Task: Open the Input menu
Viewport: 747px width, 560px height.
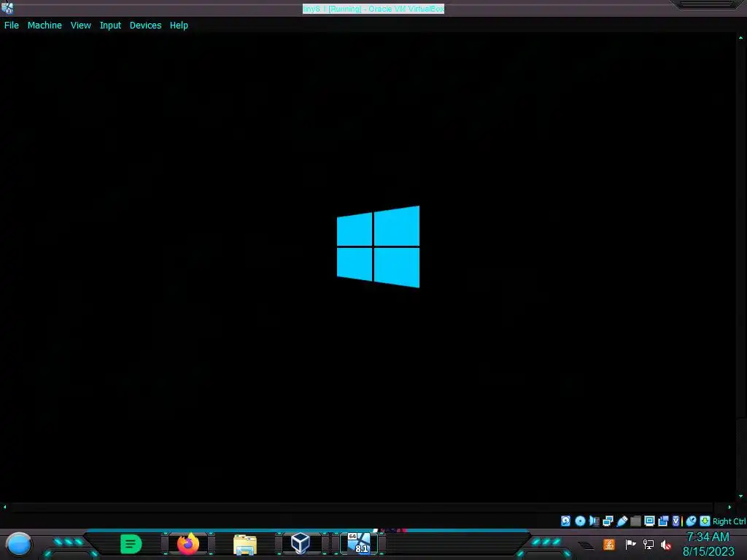Action: click(110, 26)
